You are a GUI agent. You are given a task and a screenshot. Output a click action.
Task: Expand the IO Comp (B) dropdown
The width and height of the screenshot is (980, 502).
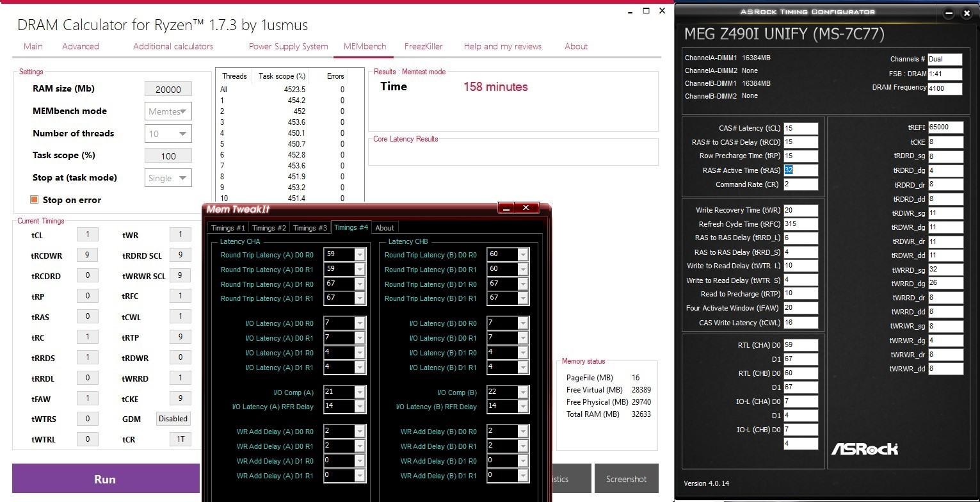[523, 393]
